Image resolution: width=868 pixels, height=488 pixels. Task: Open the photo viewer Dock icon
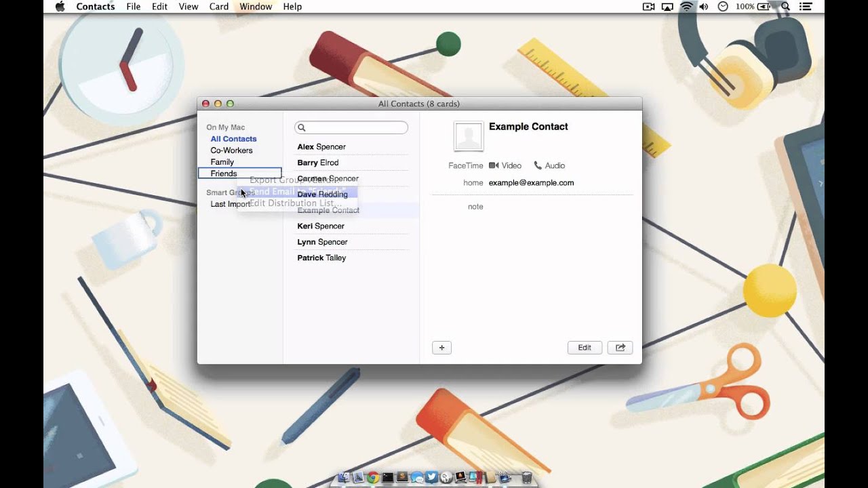tap(460, 477)
